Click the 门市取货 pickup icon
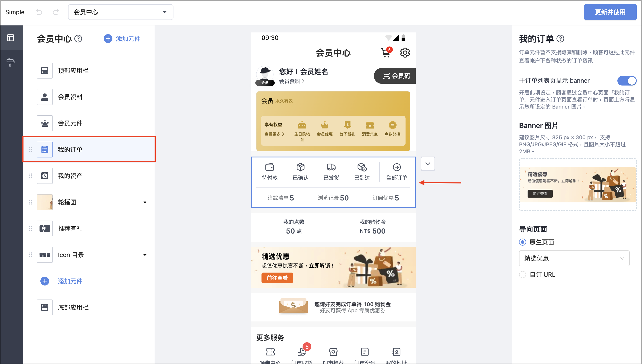 302,352
